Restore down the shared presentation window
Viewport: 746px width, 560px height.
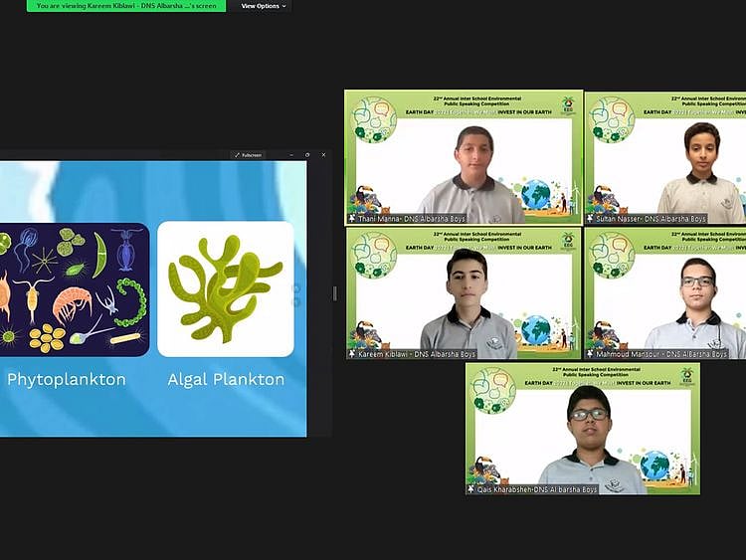coord(307,155)
